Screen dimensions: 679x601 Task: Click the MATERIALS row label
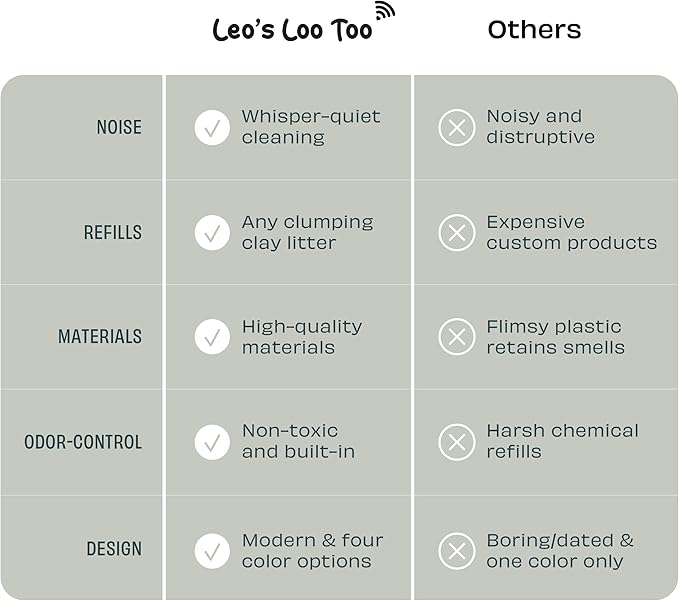pos(100,338)
